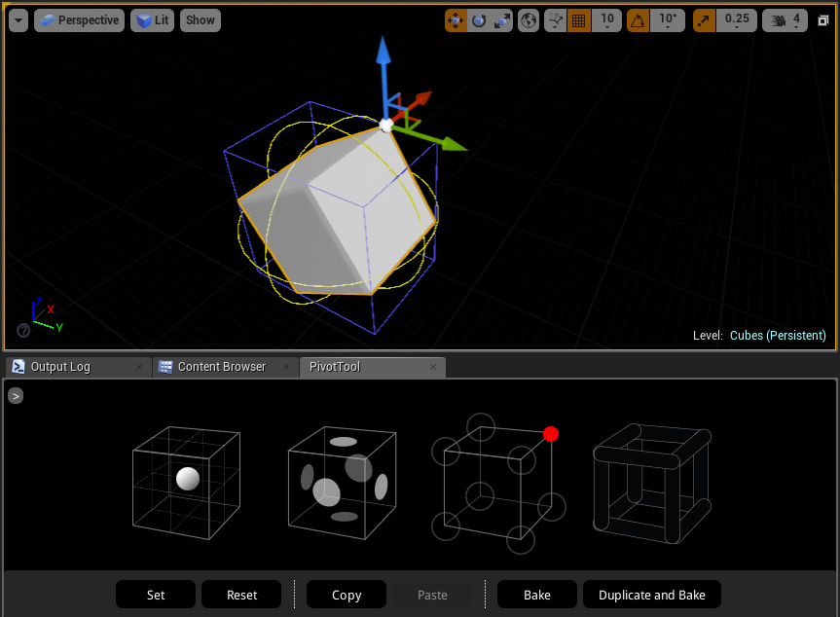This screenshot has width=840, height=617.
Task: Toggle snap to grid
Action: (578, 19)
